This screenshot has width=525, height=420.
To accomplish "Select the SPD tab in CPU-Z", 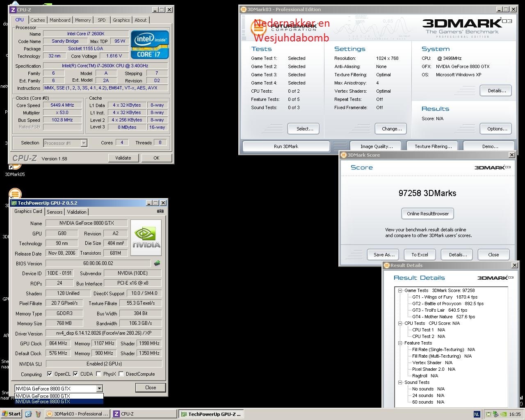I will tap(102, 20).
